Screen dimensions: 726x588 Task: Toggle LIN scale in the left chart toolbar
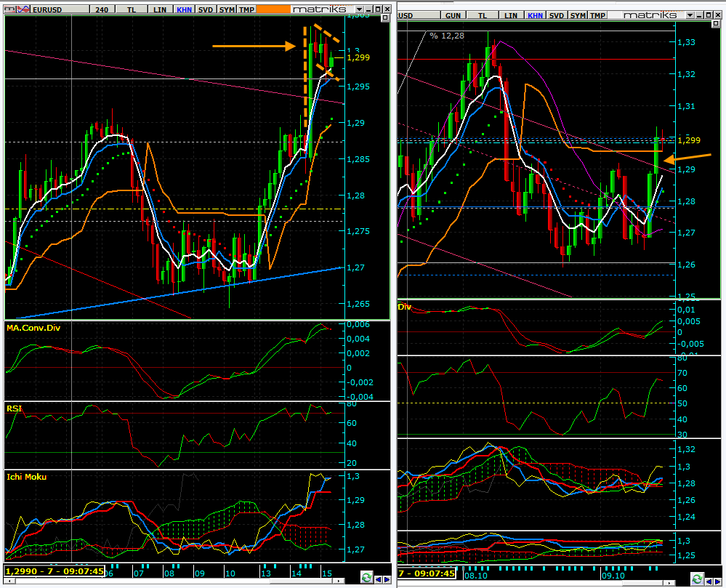click(160, 9)
